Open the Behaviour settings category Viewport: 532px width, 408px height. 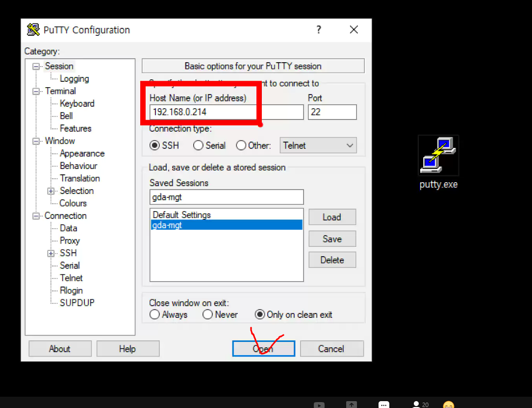[78, 166]
